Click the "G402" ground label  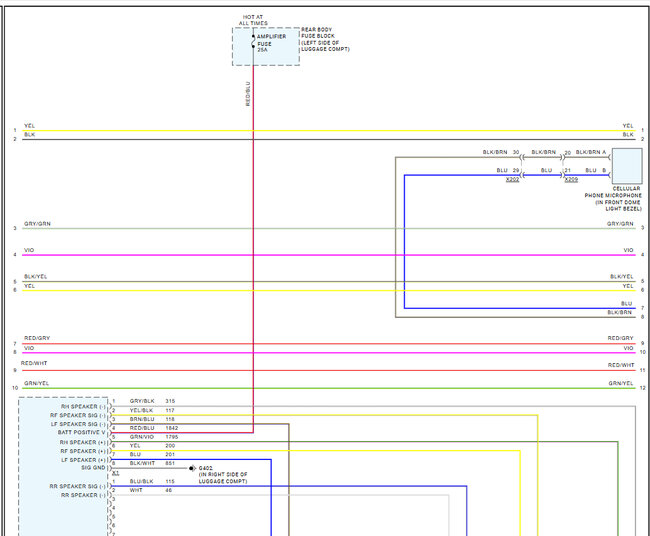point(206,468)
